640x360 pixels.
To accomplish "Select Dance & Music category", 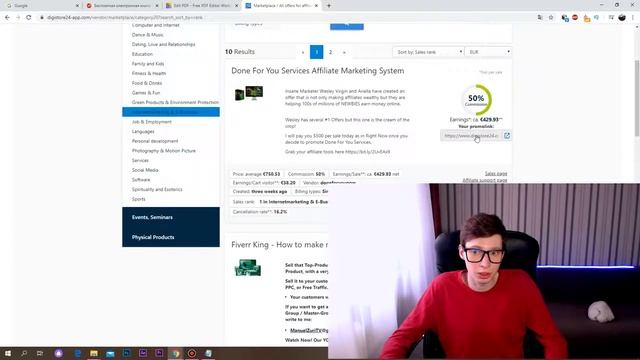I will 147,35.
